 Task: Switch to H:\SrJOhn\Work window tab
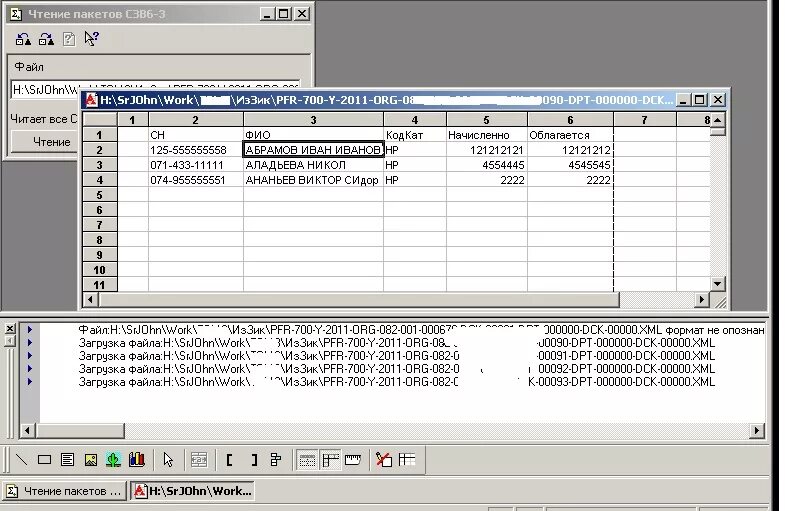tap(193, 491)
